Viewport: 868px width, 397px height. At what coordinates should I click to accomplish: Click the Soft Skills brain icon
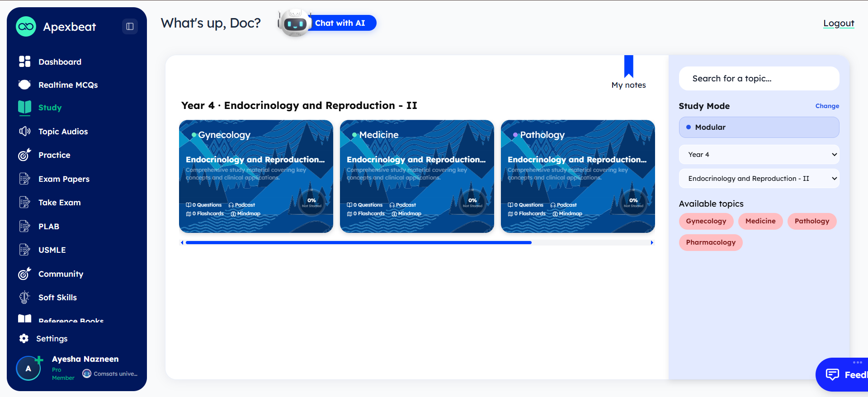coord(24,297)
